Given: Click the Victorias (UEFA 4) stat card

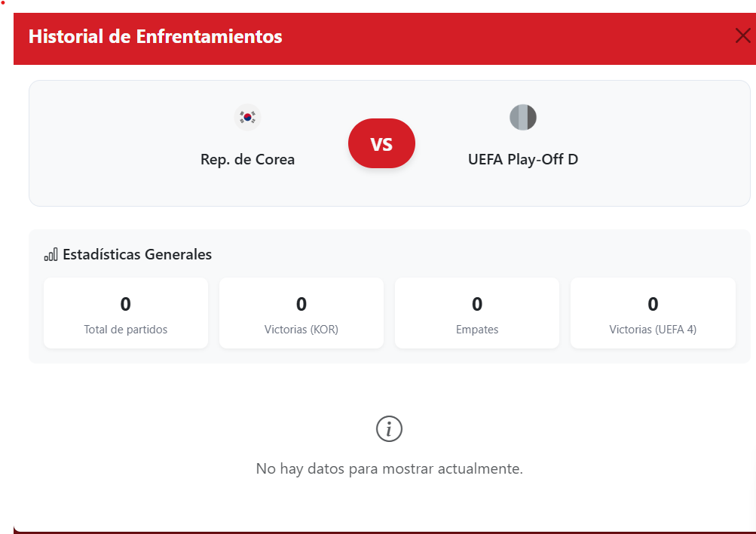Looking at the screenshot, I should coord(653,313).
